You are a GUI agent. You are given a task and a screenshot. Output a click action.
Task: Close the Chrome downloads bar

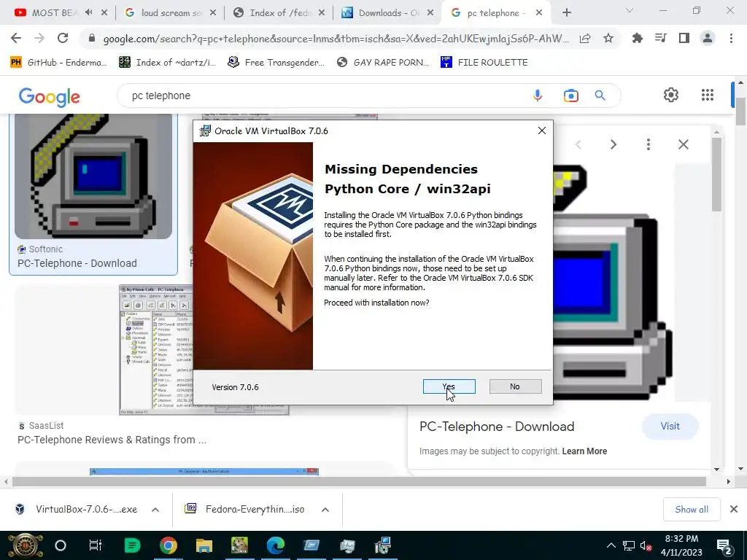(x=734, y=510)
